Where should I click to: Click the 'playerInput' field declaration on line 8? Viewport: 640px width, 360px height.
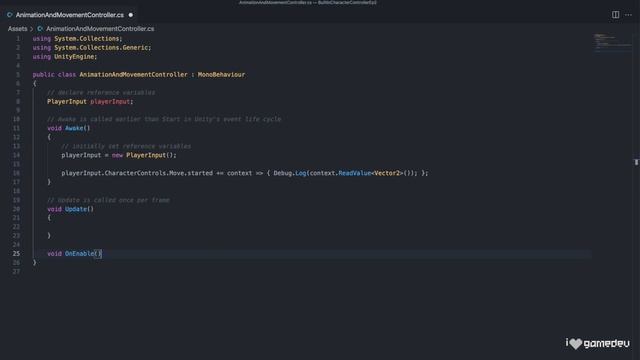click(110, 102)
